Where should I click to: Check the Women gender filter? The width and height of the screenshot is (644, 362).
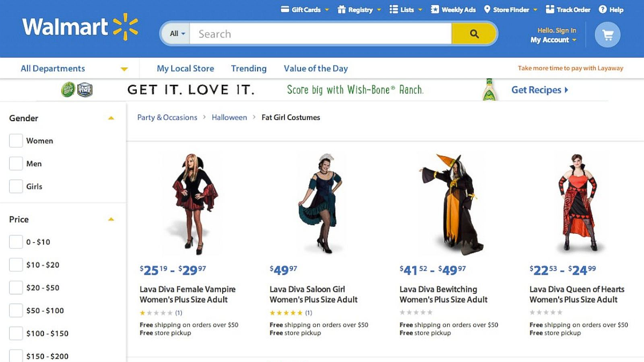(x=16, y=141)
